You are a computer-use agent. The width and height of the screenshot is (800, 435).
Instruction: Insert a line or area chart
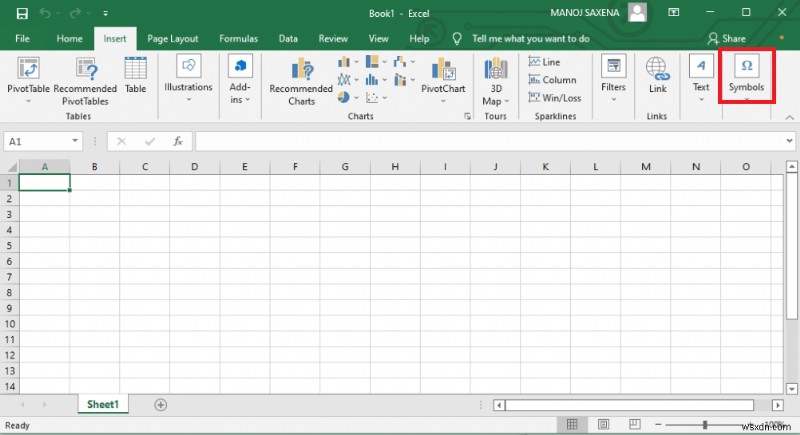click(347, 80)
